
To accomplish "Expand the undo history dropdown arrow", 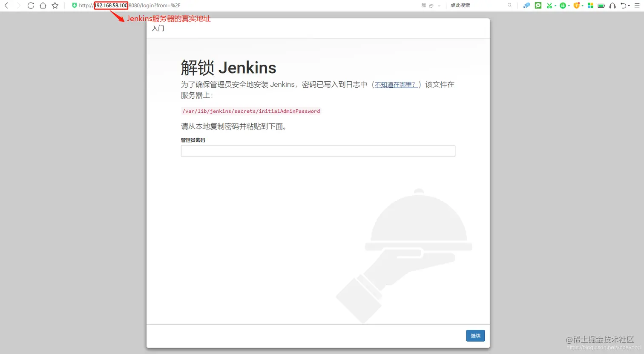I will 629,6.
